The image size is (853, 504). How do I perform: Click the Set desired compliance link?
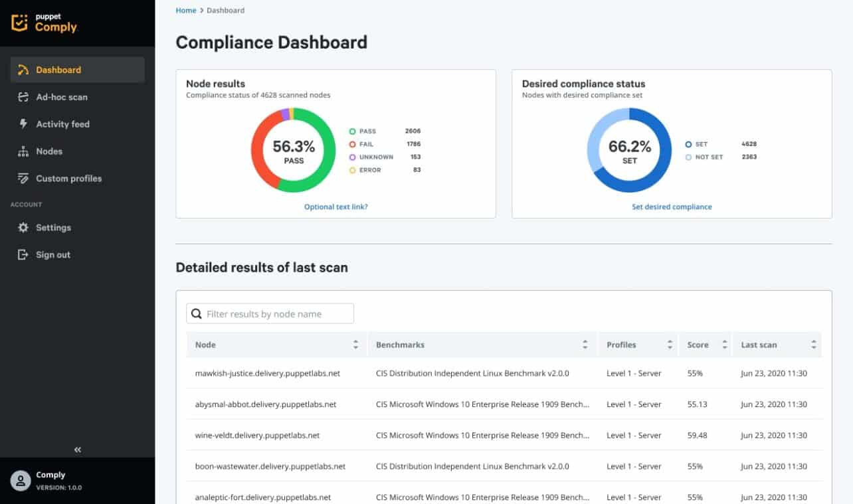coord(672,207)
